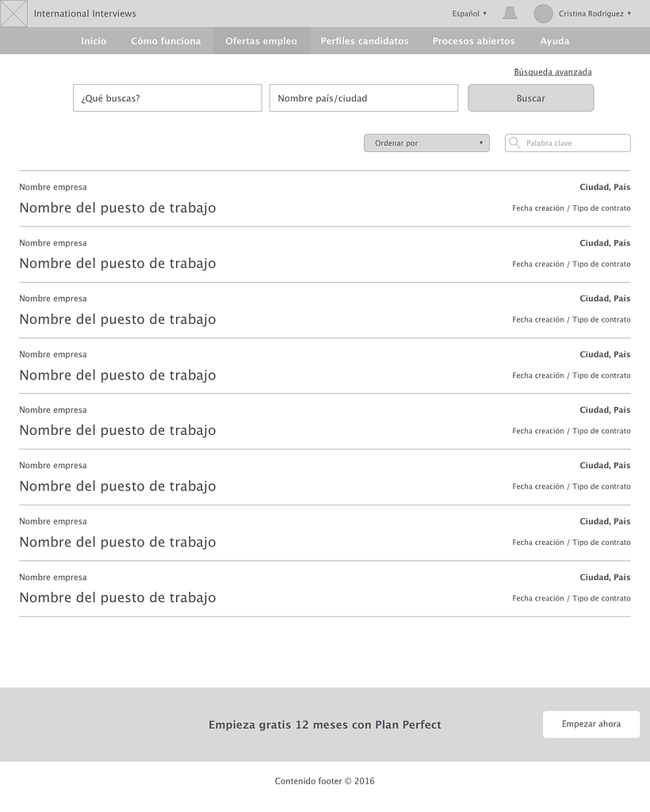Open the Español language dropdown
Viewport: 650px width, 812px height.
click(469, 13)
